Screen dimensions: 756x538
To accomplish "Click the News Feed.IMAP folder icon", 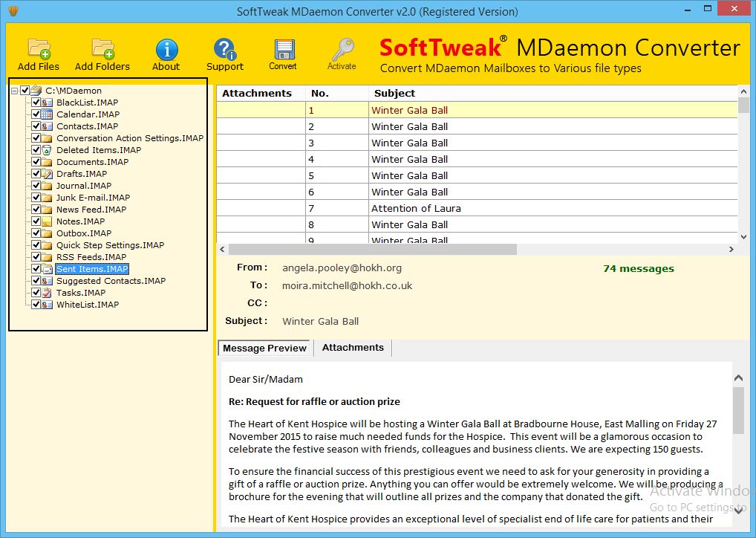I will (47, 210).
